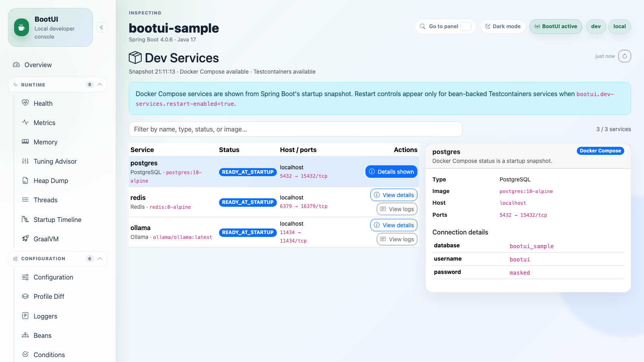The image size is (644, 362).
Task: Click View logs for redis
Action: coord(397,209)
